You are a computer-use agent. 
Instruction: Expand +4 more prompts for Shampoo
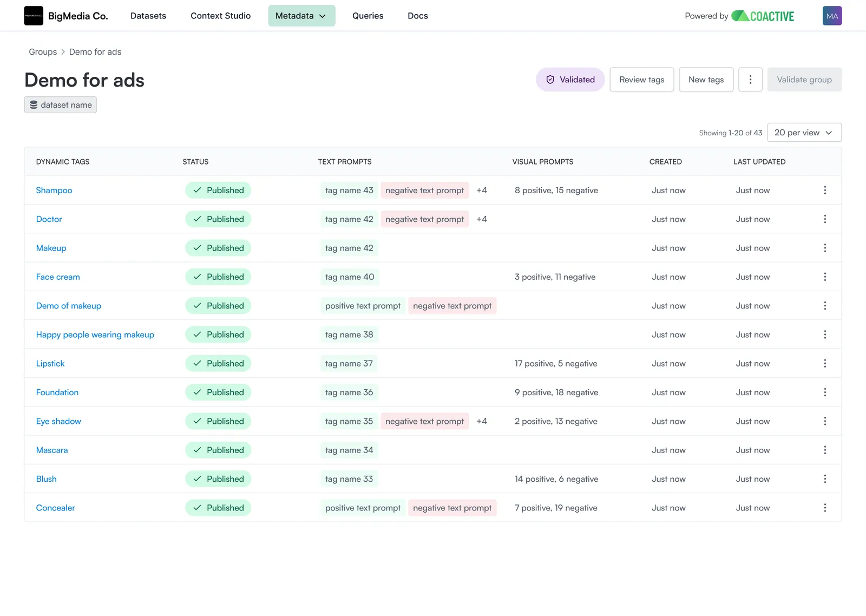point(482,190)
